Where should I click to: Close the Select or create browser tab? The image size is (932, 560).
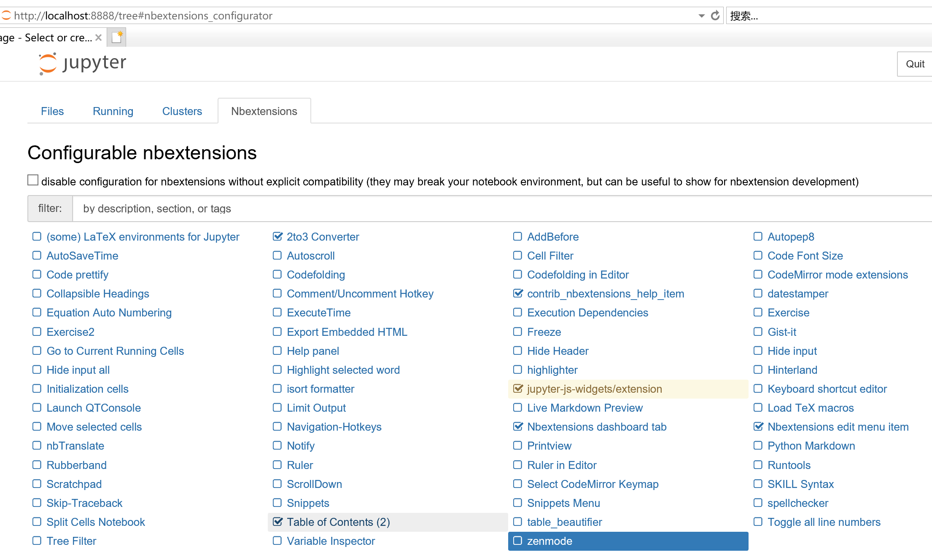tap(99, 38)
